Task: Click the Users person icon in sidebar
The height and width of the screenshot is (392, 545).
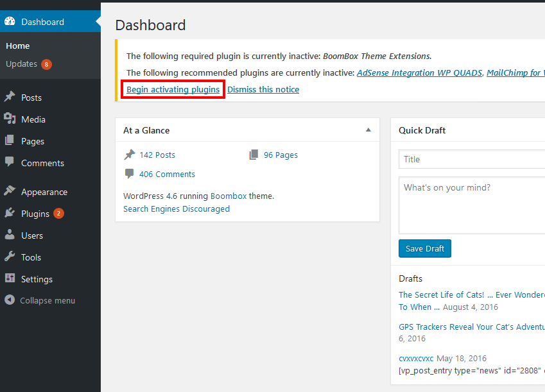Action: [x=10, y=235]
